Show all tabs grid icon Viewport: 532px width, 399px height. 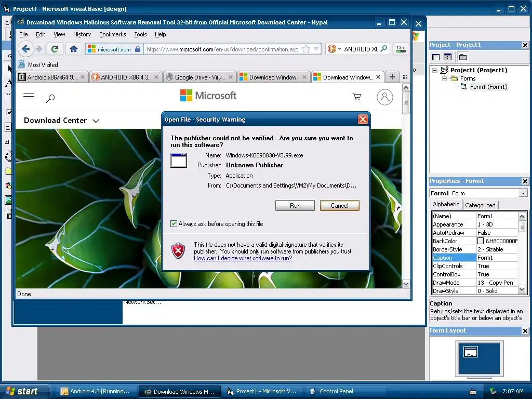point(405,77)
